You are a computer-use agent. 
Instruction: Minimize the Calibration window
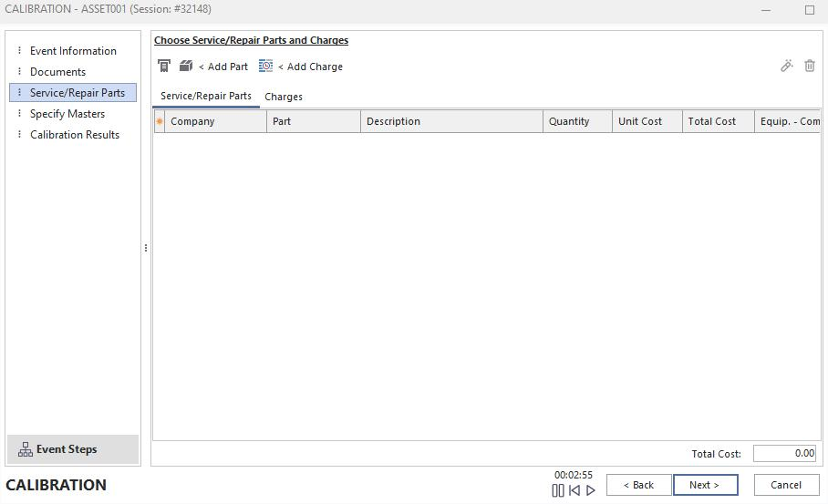click(766, 10)
